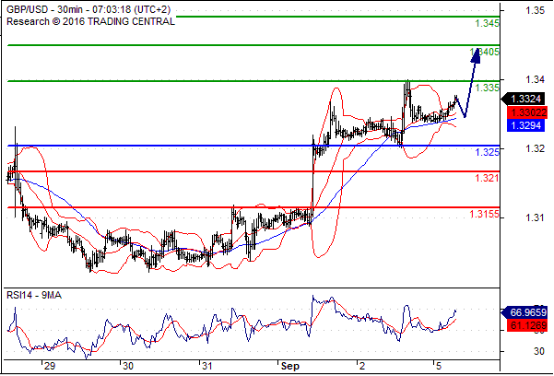
Task: Select the 1.335 green resistance label
Action: pyautogui.click(x=487, y=88)
